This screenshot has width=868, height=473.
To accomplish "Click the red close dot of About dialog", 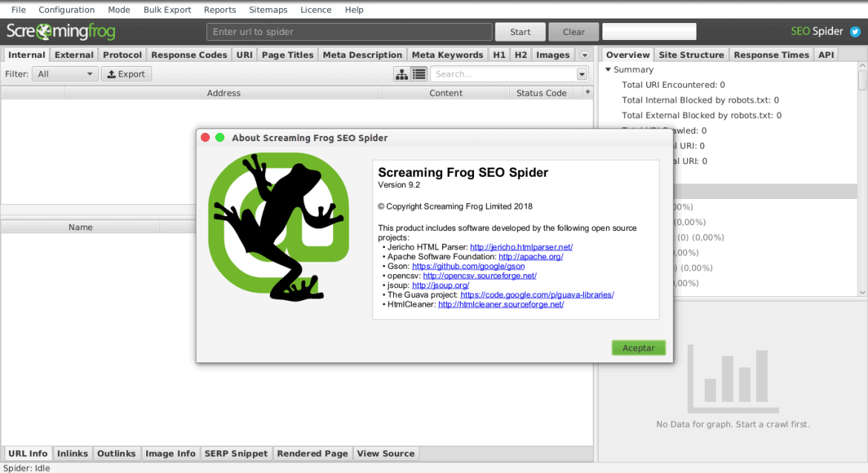I will tap(206, 137).
